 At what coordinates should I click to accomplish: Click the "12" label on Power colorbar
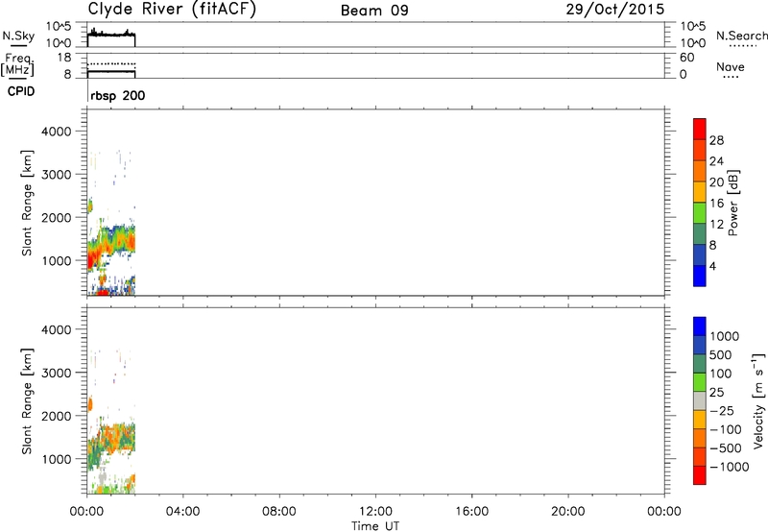[x=716, y=225]
